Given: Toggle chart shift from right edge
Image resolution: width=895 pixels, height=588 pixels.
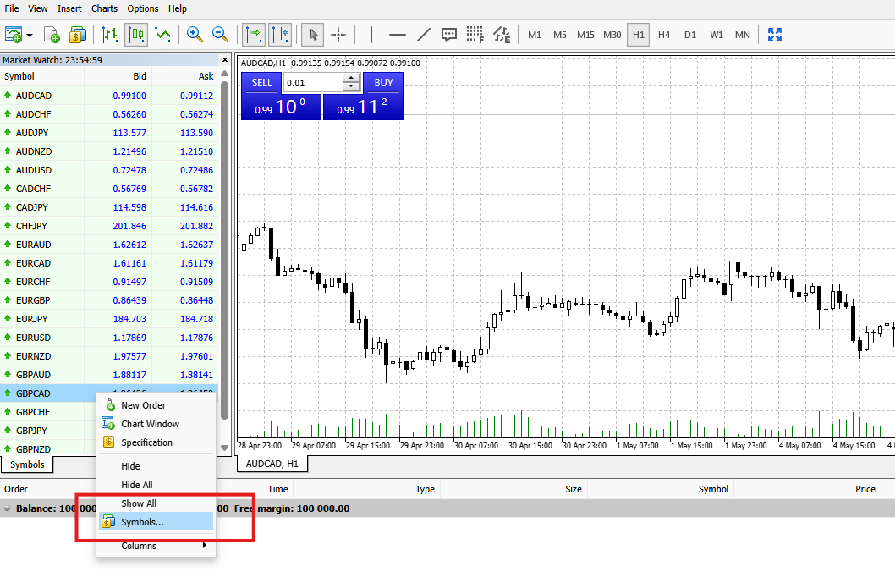Looking at the screenshot, I should pyautogui.click(x=280, y=35).
